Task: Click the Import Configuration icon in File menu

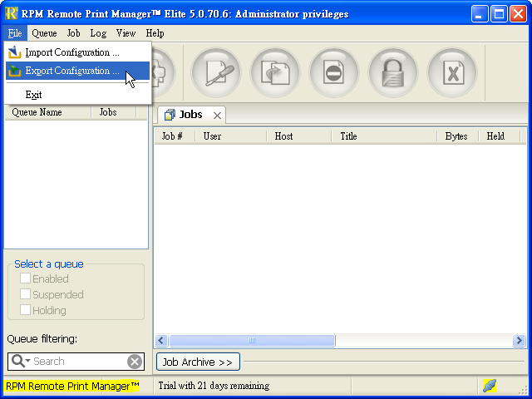Action: pos(15,52)
